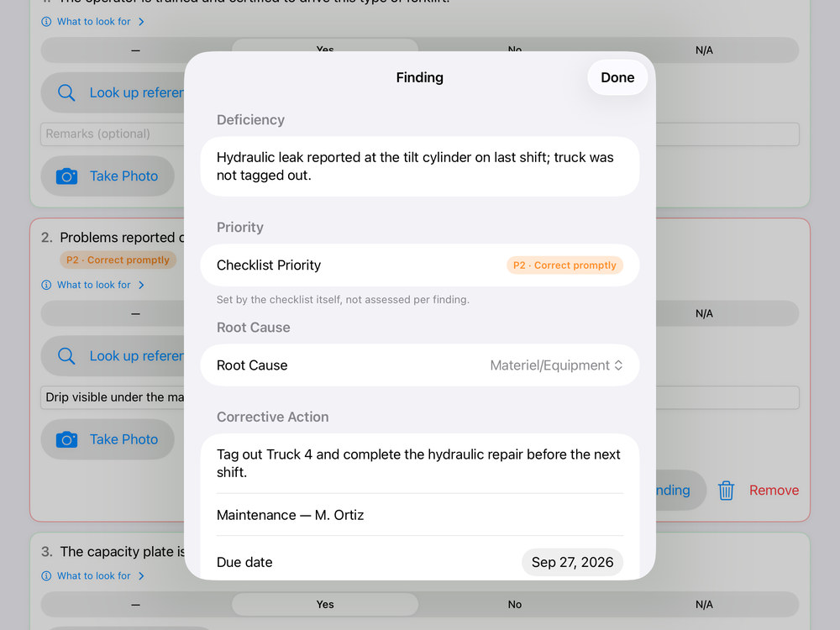The height and width of the screenshot is (630, 840).
Task: Tap the magnifier icon in item 1's Look up reference
Action: pos(66,92)
